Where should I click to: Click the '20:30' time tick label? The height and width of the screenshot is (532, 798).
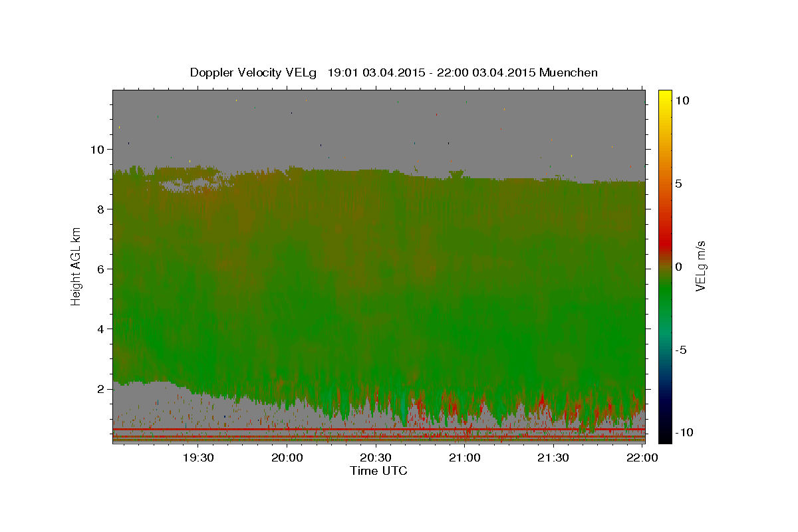(376, 458)
